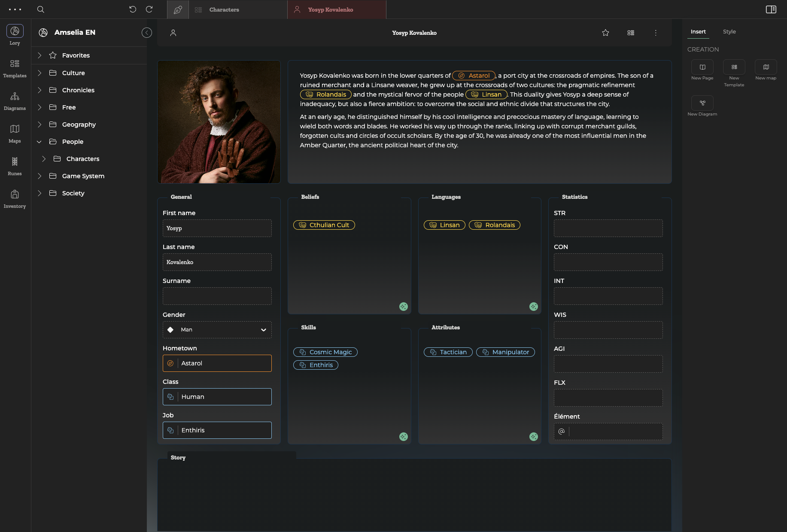
Task: Open the Runes sidebar section
Action: (15, 166)
